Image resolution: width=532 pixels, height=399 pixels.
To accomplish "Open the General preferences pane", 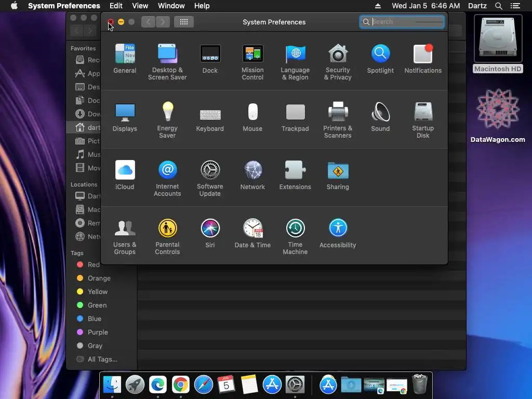I will click(x=125, y=59).
